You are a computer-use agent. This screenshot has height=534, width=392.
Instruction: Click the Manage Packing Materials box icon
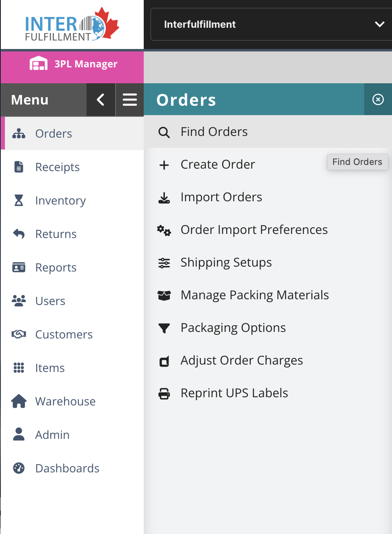pyautogui.click(x=164, y=296)
